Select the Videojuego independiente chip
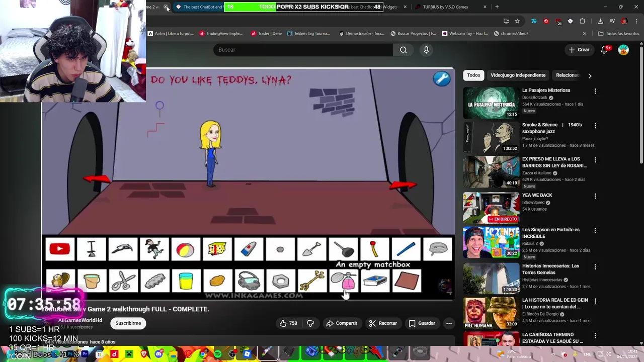This screenshot has height=362, width=644. coord(518,75)
